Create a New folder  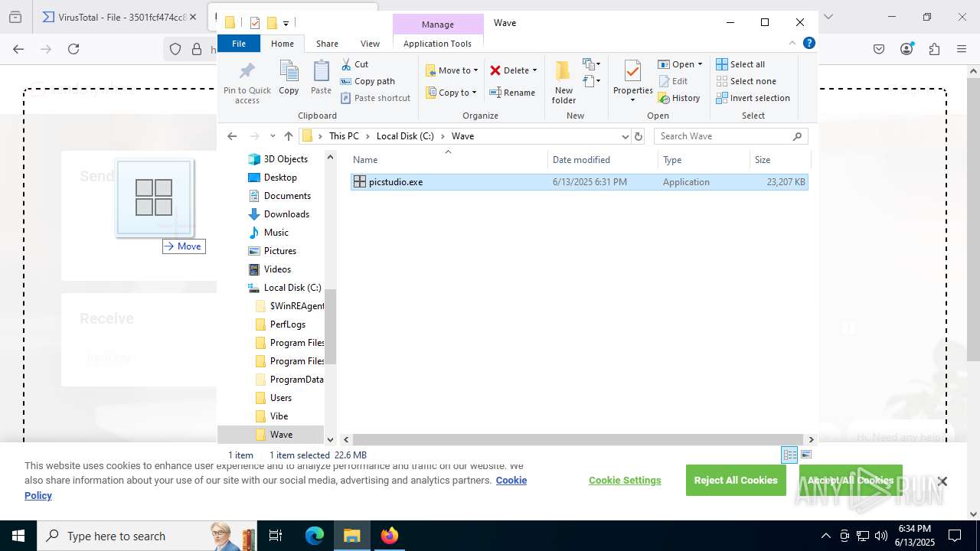[x=563, y=82]
